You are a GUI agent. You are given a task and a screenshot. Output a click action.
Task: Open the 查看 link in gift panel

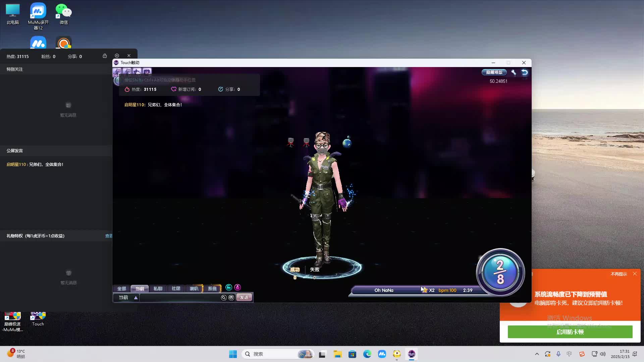[109, 236]
